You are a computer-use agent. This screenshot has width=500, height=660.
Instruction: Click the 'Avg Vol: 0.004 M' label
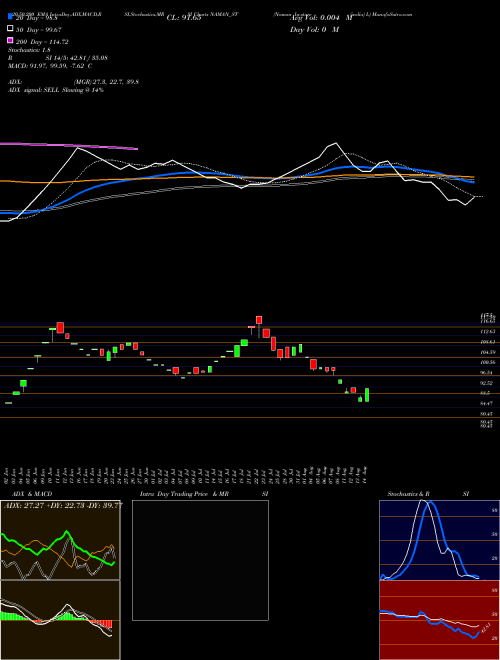[x=321, y=18]
